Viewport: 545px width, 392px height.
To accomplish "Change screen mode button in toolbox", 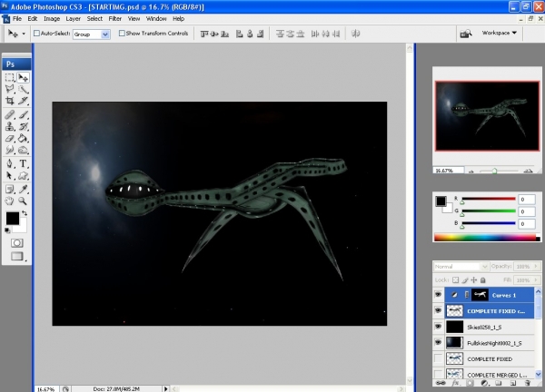I will [x=16, y=256].
